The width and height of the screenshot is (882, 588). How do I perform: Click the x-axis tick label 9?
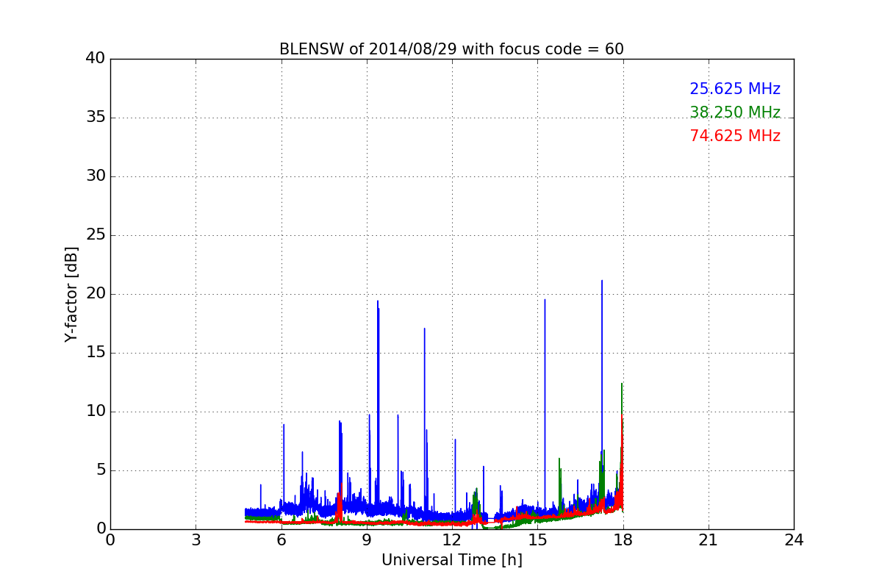point(366,539)
